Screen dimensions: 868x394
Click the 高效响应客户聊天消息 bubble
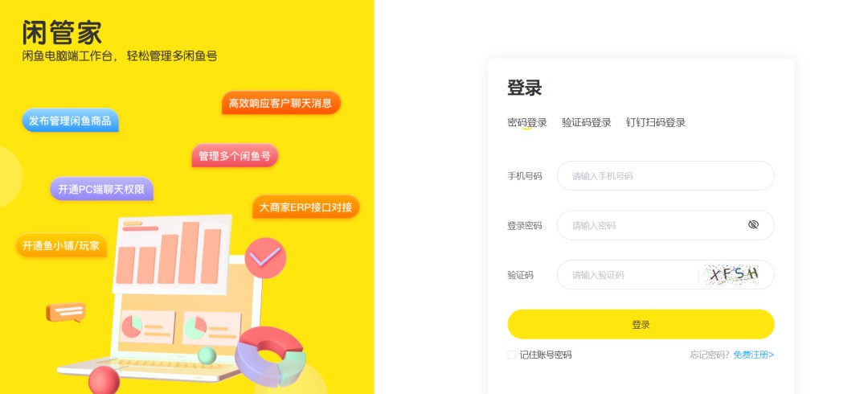pos(280,102)
